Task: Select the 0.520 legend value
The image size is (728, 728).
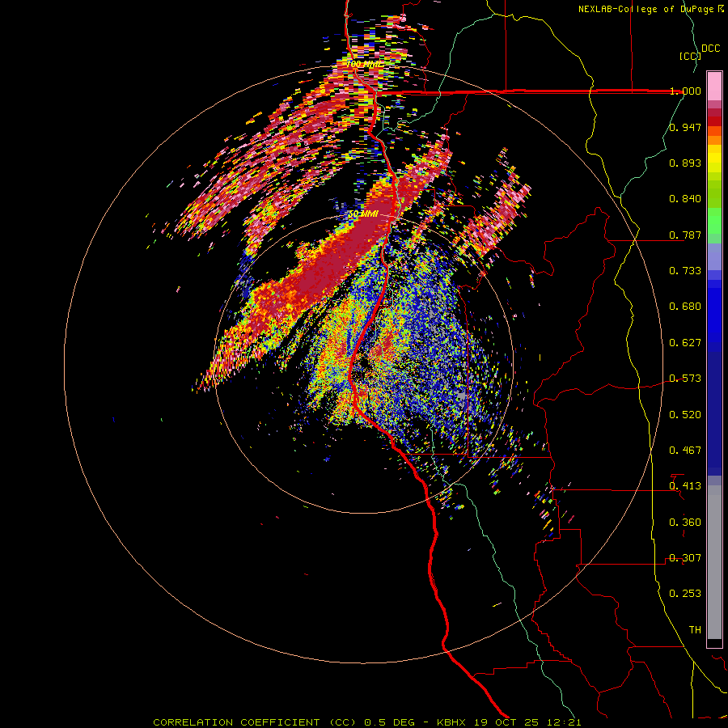Action: click(685, 415)
